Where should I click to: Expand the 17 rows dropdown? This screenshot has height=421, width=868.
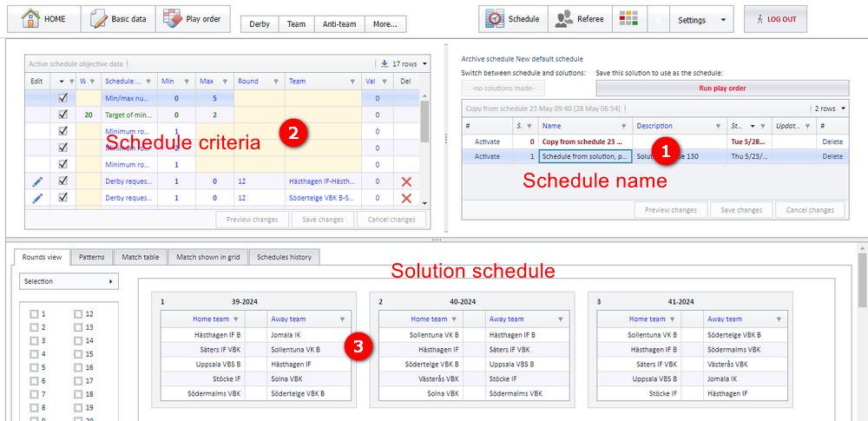424,63
